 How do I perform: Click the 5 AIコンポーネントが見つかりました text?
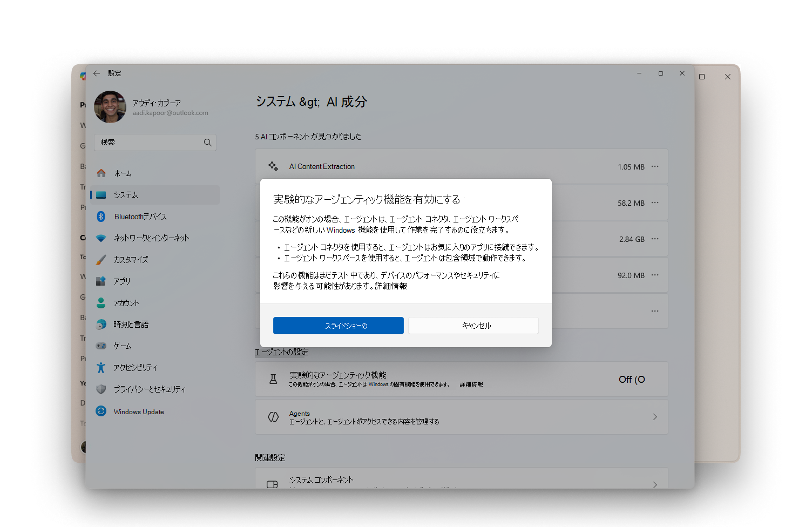click(x=308, y=137)
